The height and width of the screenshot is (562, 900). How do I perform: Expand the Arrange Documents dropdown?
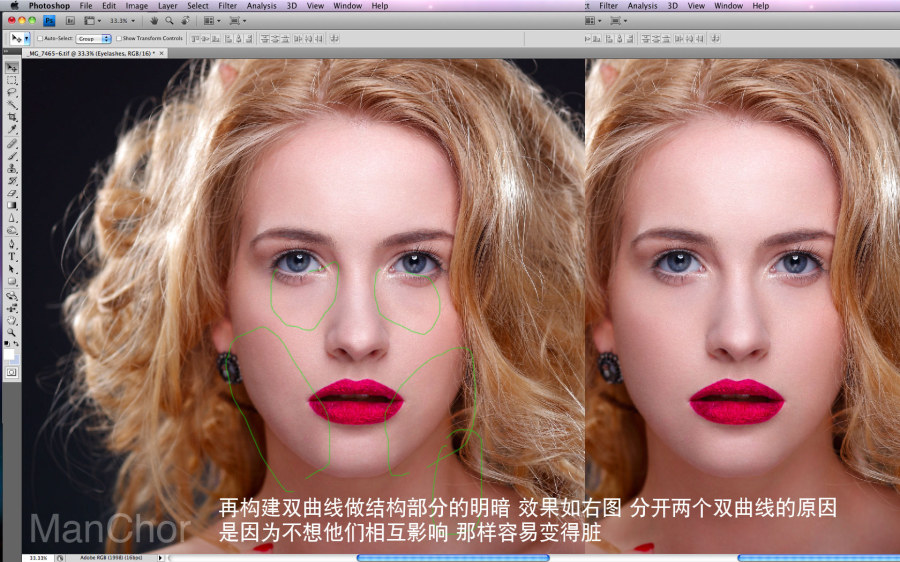point(211,20)
